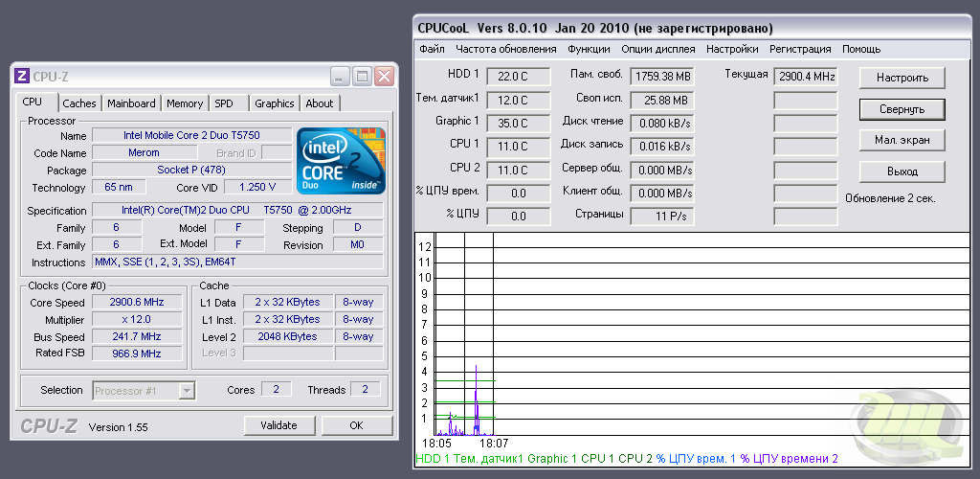Click the HDD 1 legend label under graph
980x479 pixels.
pos(432,458)
